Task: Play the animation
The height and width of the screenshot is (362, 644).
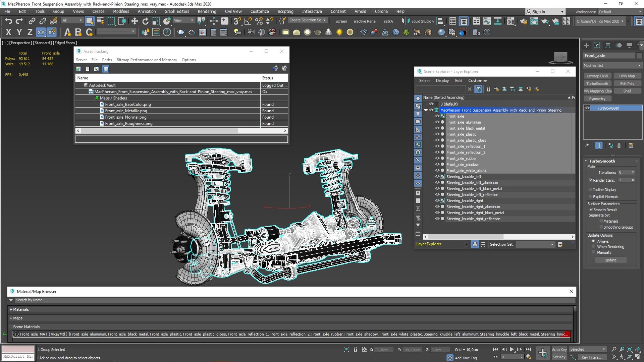Action: point(512,349)
